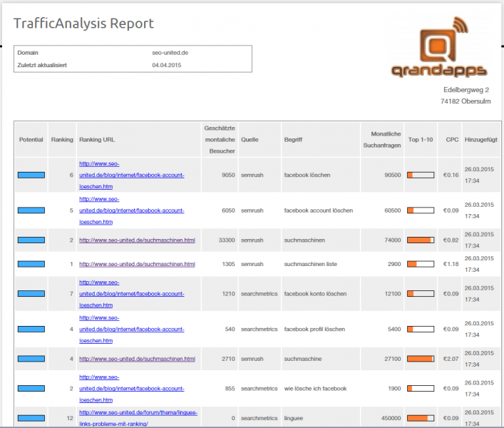Screen dimensions: 504x428
Task: Click the date '04.04.2015'
Action: (167, 65)
